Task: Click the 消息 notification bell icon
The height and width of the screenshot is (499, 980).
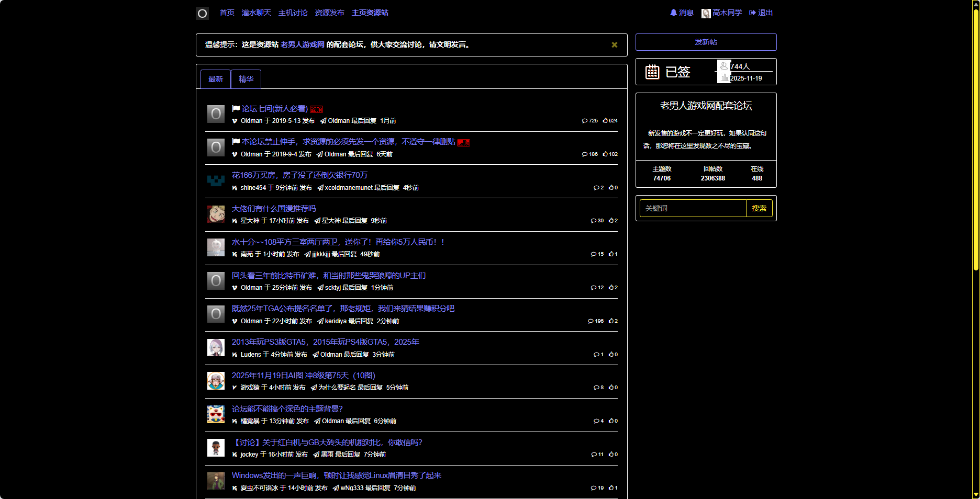Action: tap(673, 12)
